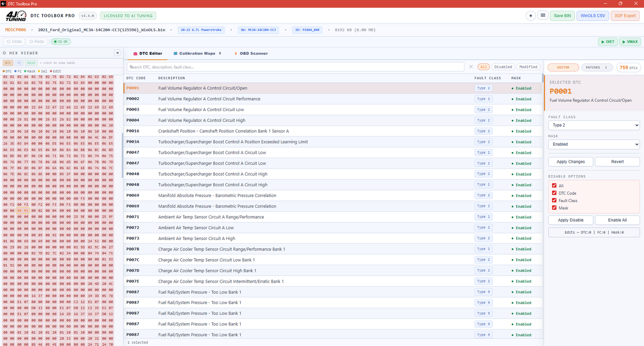Click Apply Changes button
The height and width of the screenshot is (346, 644).
pyautogui.click(x=570, y=162)
